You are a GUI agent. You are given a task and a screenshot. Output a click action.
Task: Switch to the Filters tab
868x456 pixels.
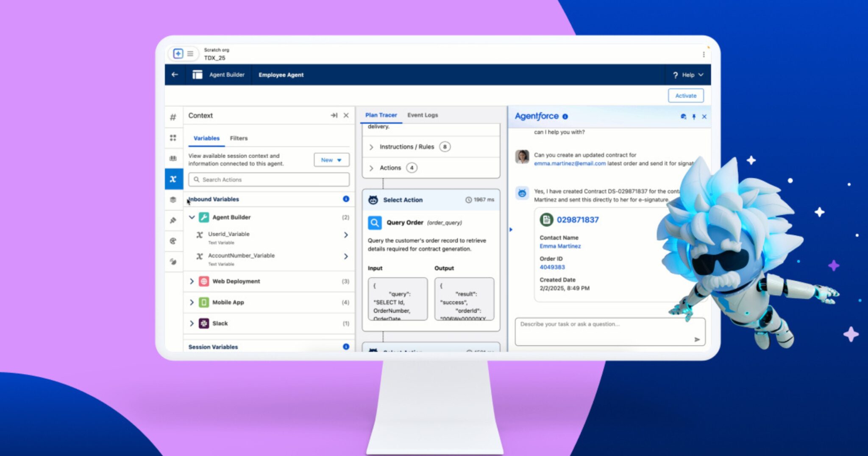pos(239,138)
